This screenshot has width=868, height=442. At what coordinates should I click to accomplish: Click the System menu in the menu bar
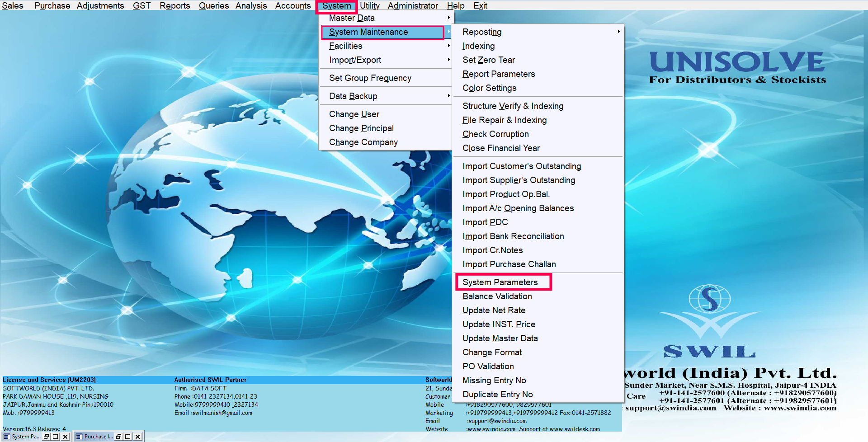[336, 6]
